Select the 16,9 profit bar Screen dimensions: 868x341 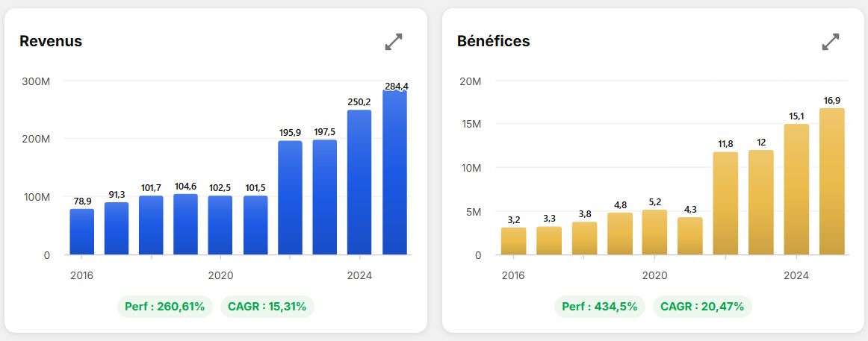tap(832, 181)
